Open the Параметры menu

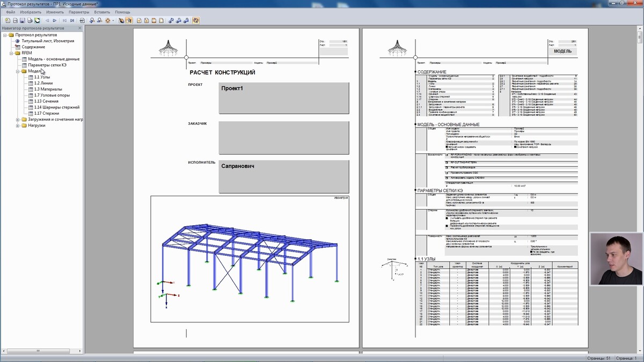pos(79,12)
